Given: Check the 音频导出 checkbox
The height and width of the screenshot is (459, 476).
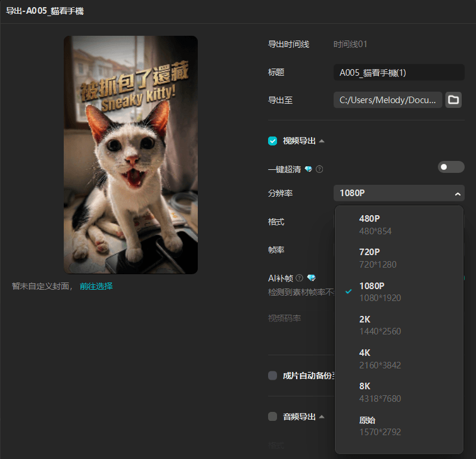Looking at the screenshot, I should point(273,417).
